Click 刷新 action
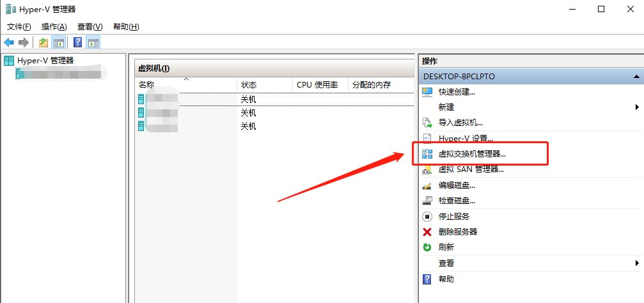Image resolution: width=644 pixels, height=303 pixels. [446, 247]
